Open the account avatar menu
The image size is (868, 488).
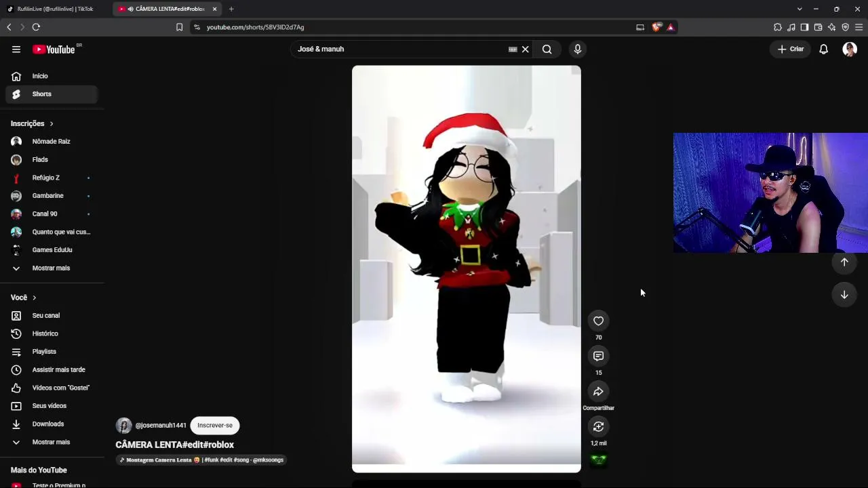tap(850, 49)
